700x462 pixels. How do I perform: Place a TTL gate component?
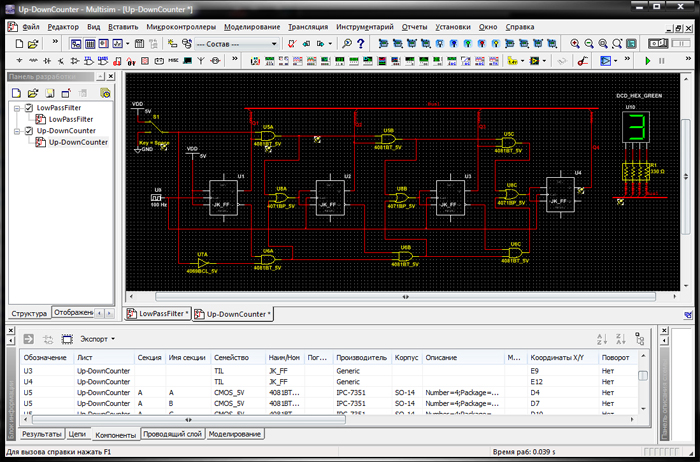pos(89,61)
